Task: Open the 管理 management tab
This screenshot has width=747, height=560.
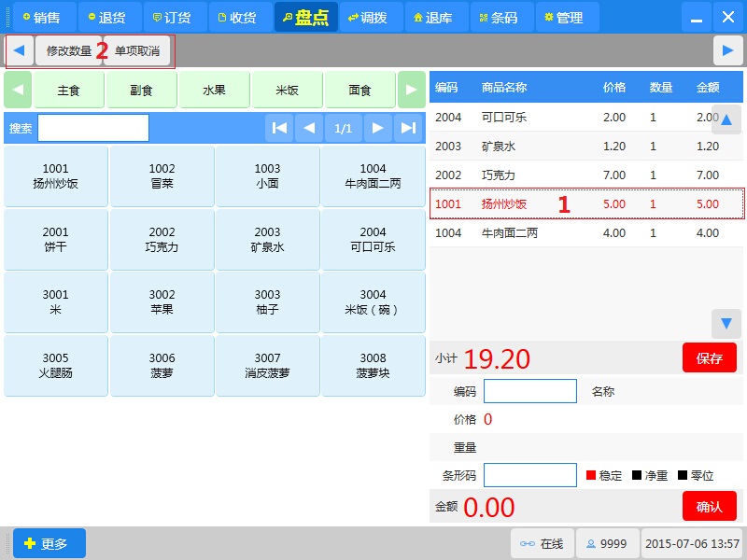Action: [568, 17]
